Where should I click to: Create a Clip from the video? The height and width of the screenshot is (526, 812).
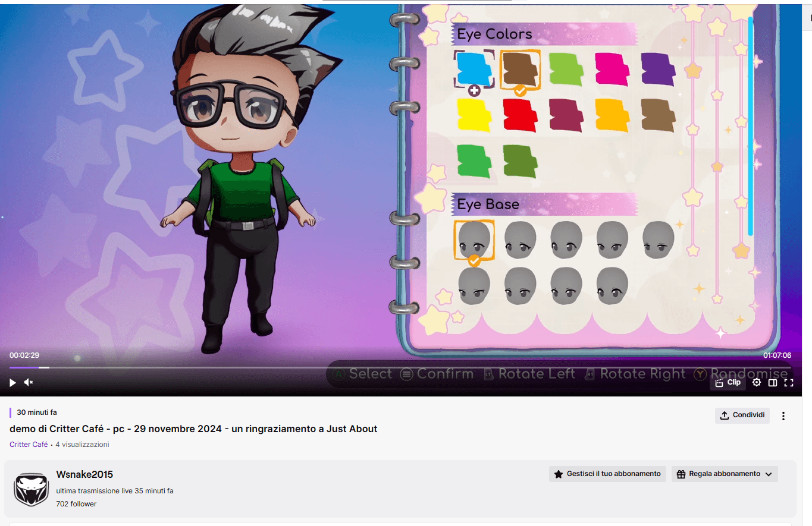728,382
